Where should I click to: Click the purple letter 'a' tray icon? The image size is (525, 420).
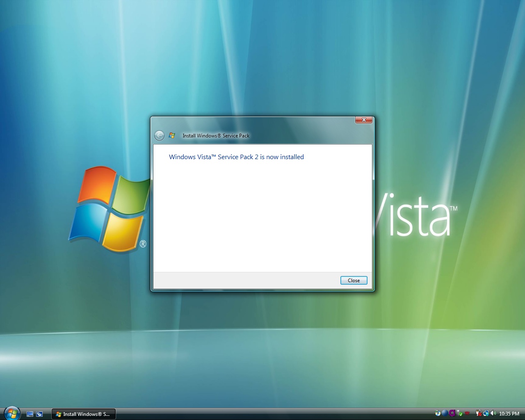[452, 413]
